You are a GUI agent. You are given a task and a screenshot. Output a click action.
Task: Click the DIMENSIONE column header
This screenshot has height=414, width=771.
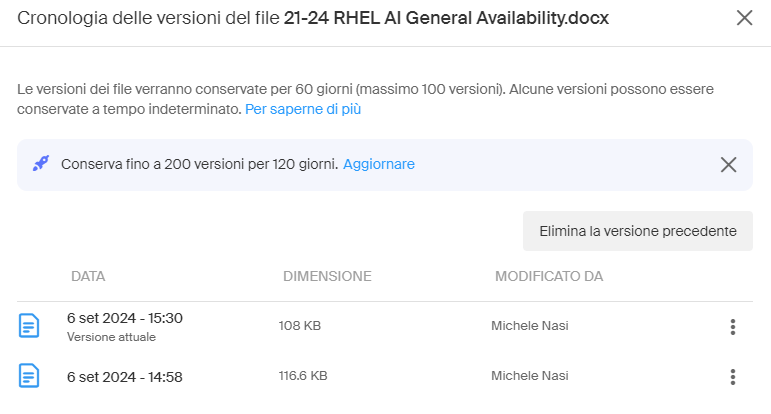coord(327,276)
